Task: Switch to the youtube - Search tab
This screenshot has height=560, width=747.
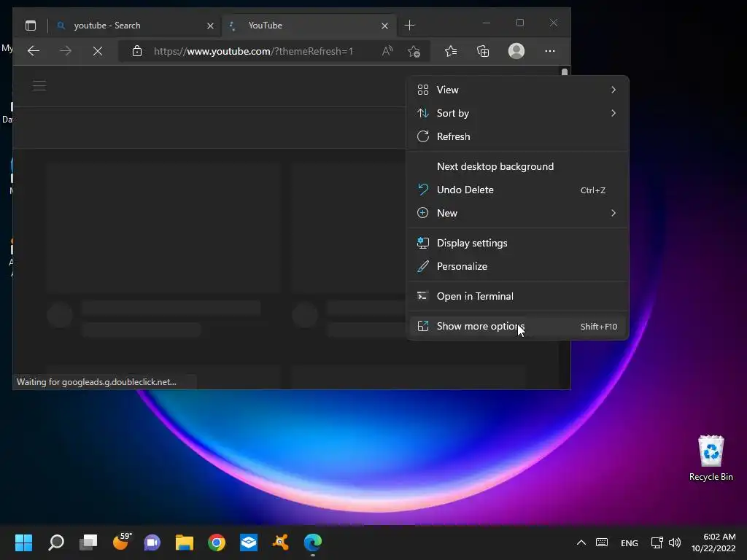Action: 135,26
